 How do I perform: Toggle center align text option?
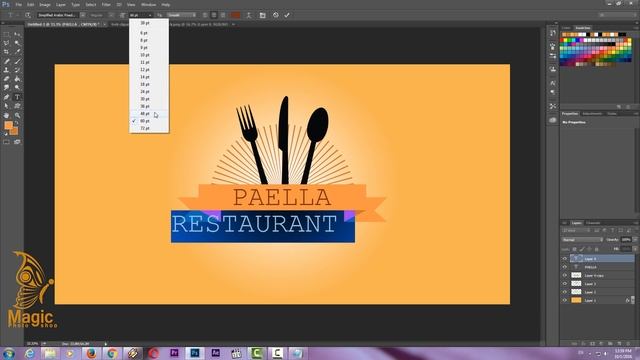(214, 15)
